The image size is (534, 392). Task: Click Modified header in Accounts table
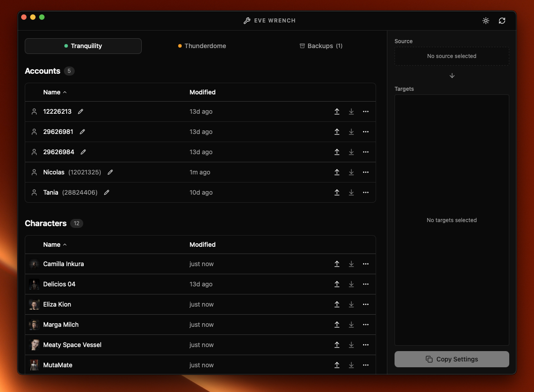202,92
